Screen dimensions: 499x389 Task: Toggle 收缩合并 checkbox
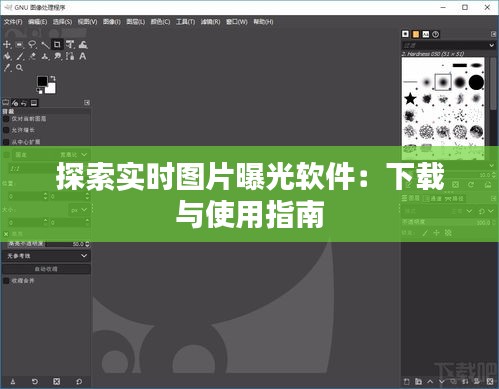[x=6, y=281]
